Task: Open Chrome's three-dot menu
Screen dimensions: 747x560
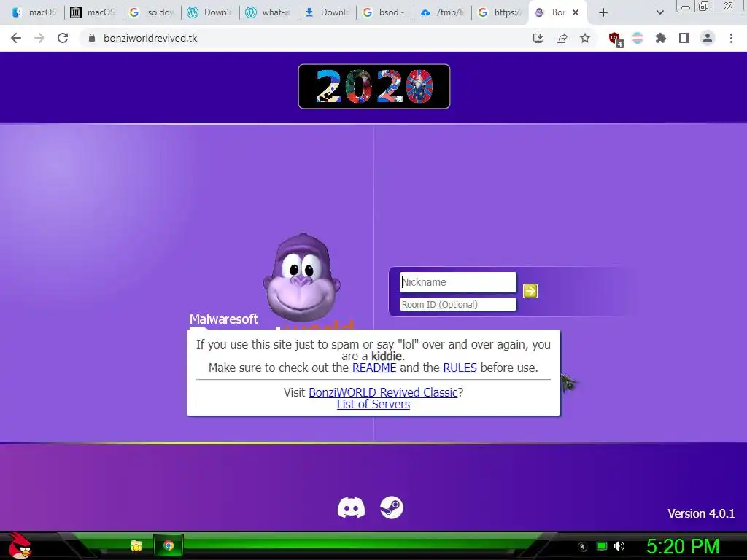Action: click(x=731, y=38)
